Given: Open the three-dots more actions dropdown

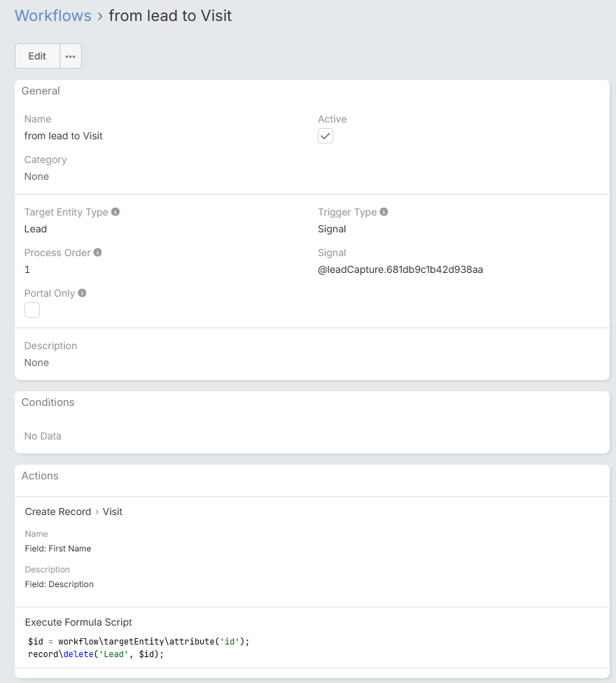Looking at the screenshot, I should coord(71,57).
